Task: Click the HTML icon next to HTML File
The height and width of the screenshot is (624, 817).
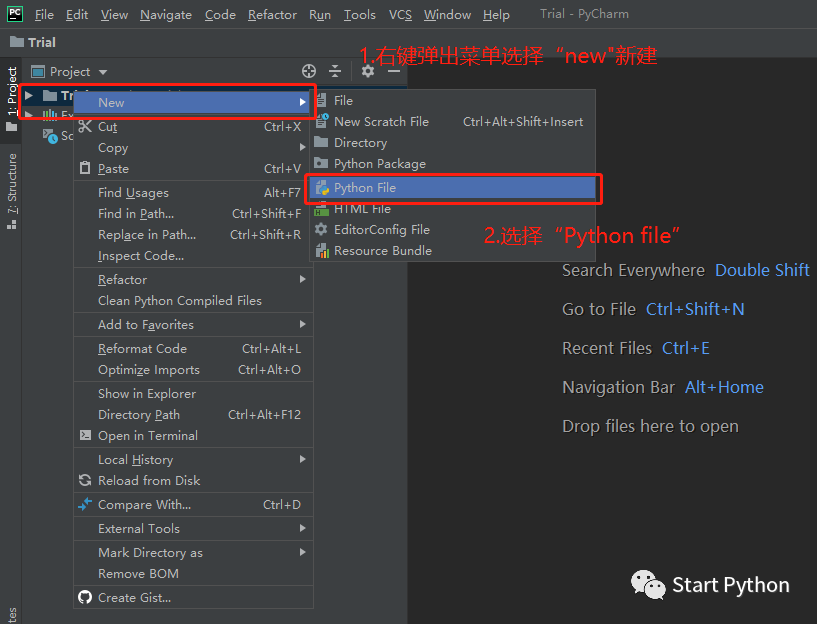Action: [321, 209]
